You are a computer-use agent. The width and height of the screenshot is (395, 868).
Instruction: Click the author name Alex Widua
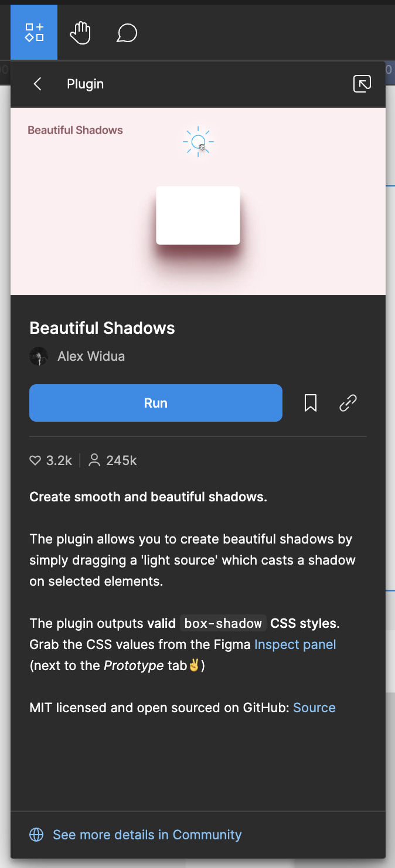[x=91, y=356]
